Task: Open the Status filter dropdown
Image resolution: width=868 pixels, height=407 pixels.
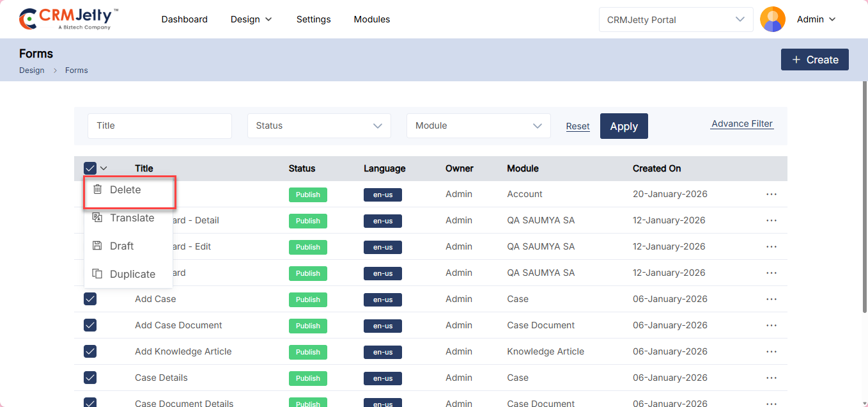Action: [x=319, y=126]
